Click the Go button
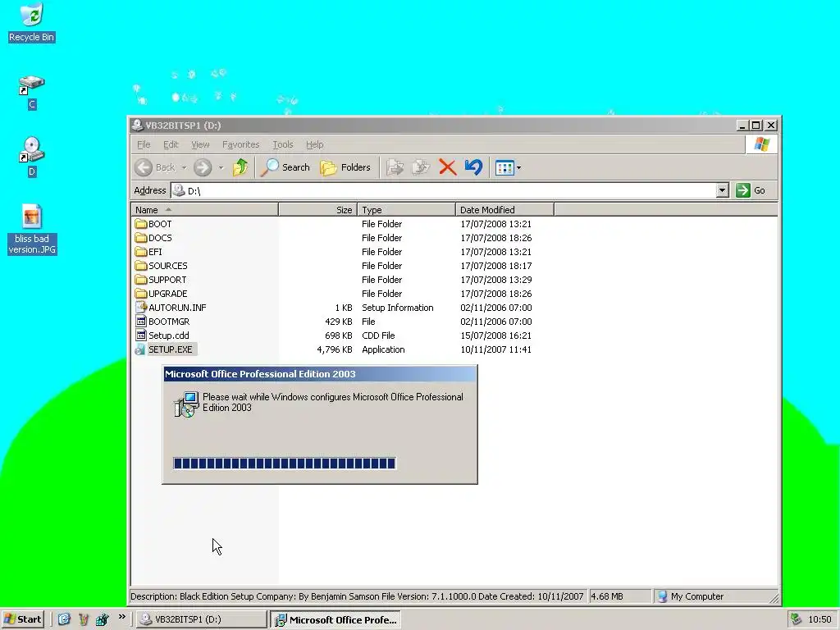 (751, 190)
